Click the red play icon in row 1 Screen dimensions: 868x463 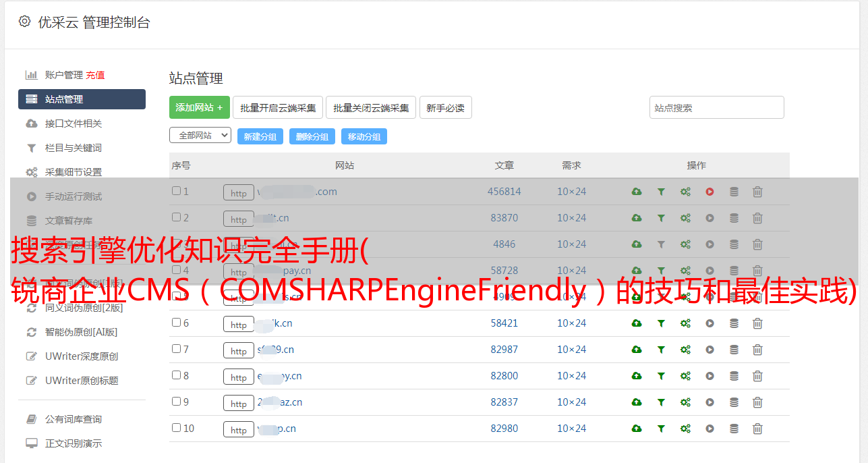click(710, 192)
